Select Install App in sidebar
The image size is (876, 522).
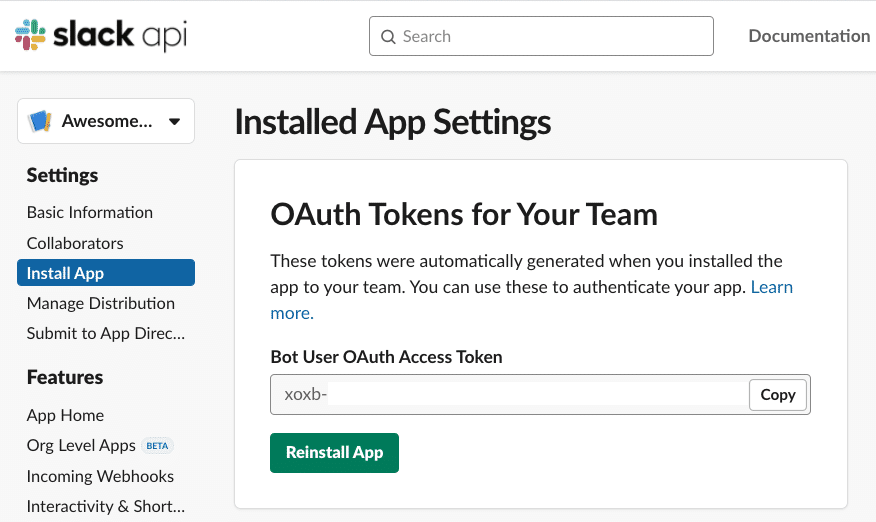106,273
